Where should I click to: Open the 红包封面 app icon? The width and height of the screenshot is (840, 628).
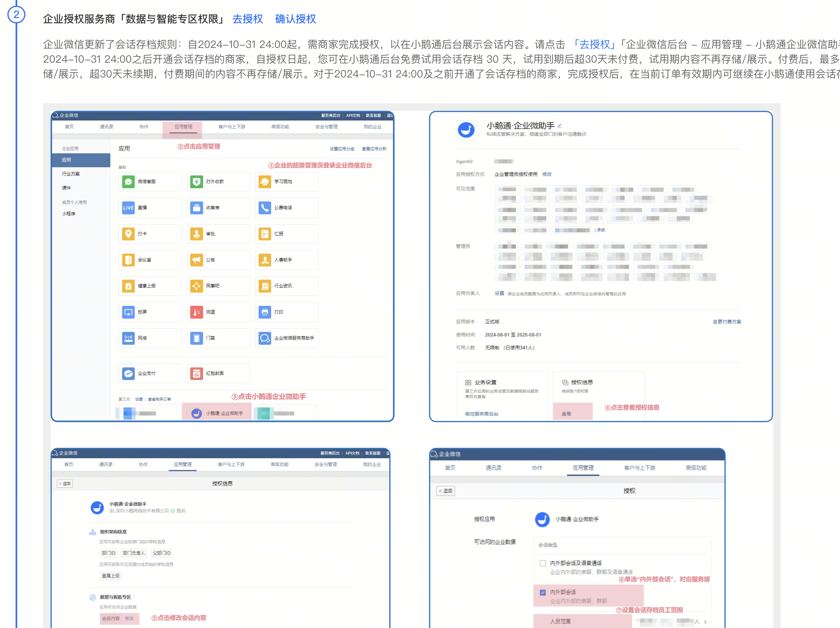[197, 373]
